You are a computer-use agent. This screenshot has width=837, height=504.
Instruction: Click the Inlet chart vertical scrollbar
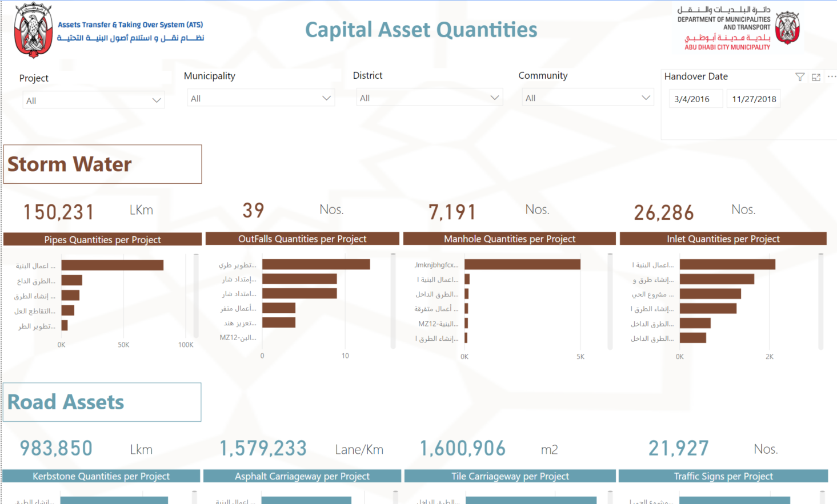pos(821,301)
